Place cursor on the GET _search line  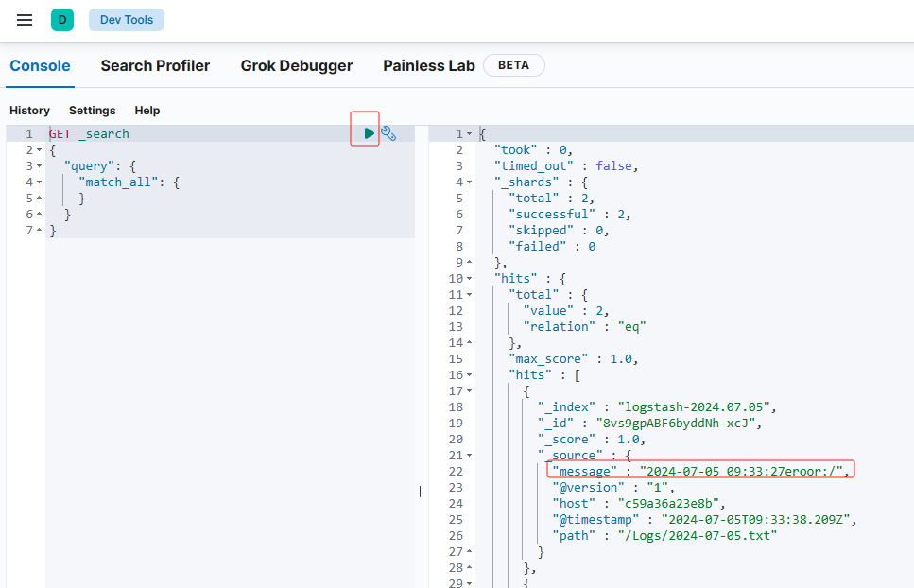[89, 134]
